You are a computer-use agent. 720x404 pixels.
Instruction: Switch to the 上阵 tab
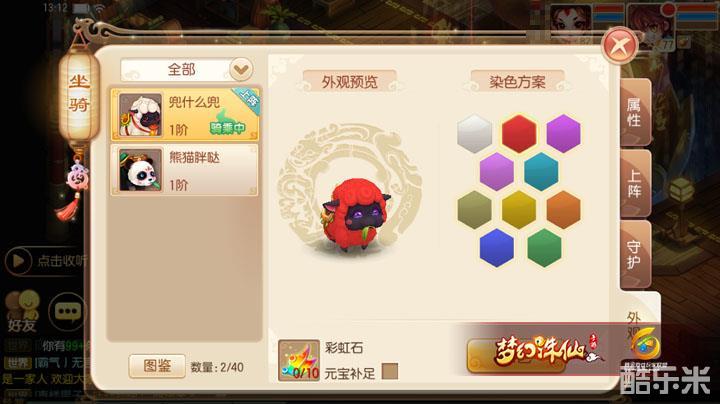635,184
